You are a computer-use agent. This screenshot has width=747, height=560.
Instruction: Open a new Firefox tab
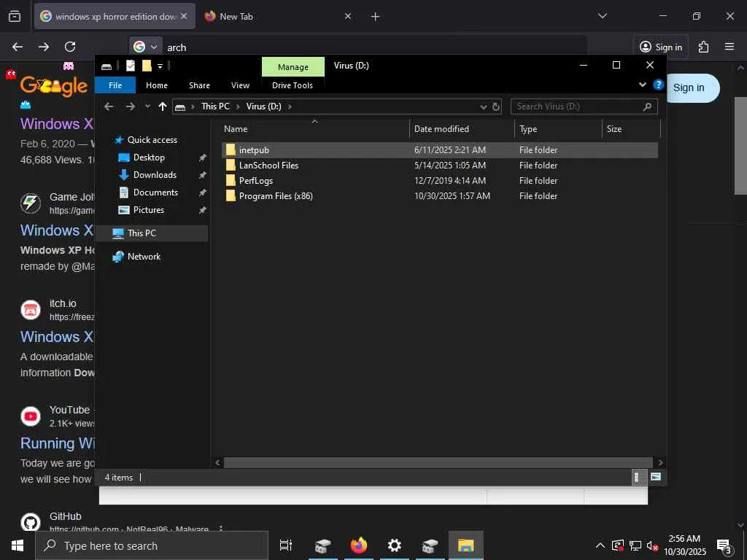375,17
